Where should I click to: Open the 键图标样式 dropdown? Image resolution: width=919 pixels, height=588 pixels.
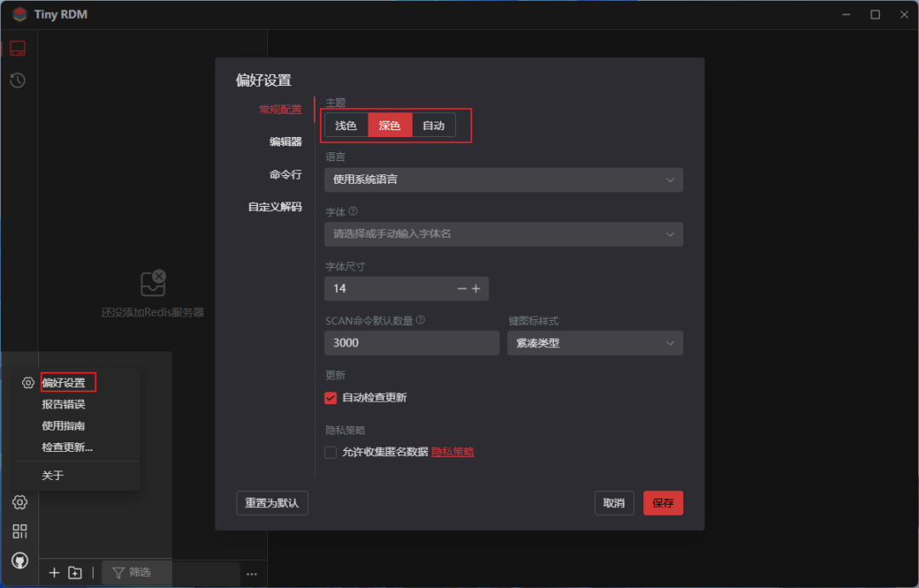[595, 343]
